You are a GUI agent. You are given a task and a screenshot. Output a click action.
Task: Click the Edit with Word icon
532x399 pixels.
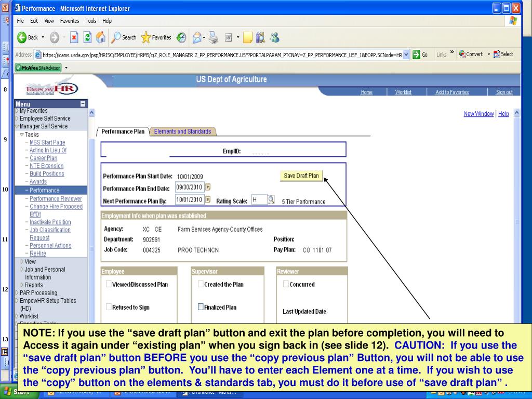[x=229, y=37]
